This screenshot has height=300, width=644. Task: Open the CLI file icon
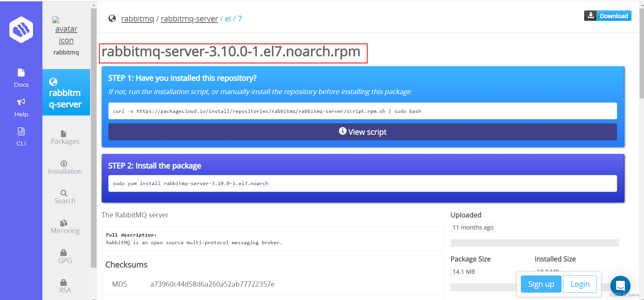point(21,131)
